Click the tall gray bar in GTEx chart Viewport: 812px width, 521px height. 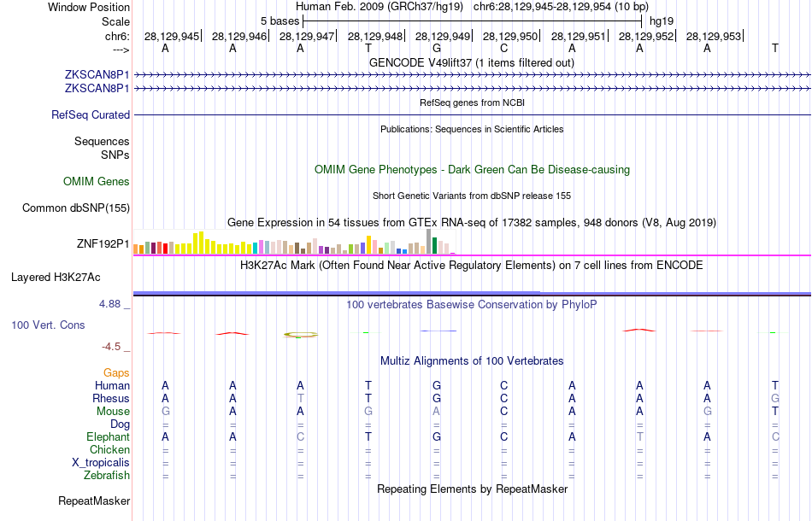[x=428, y=242]
